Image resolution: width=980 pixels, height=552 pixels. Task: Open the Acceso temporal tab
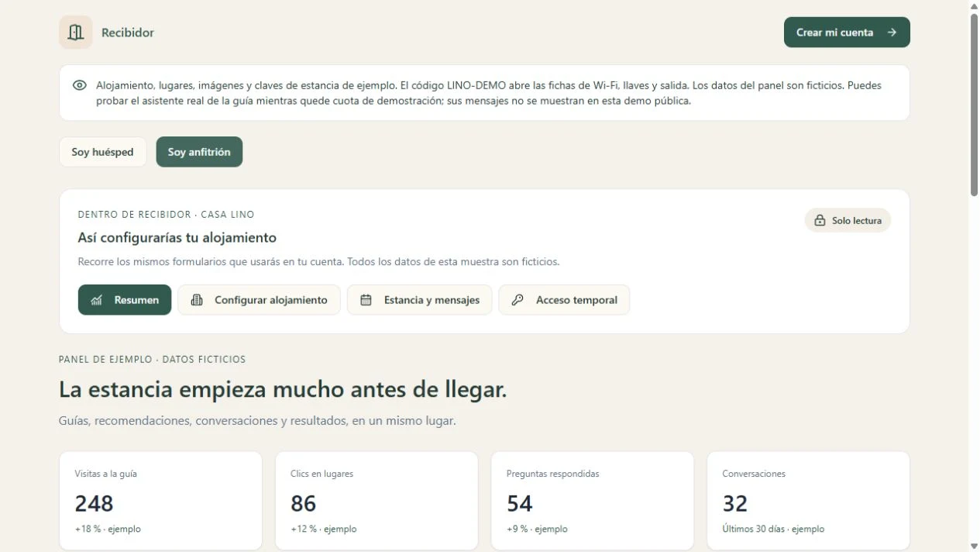coord(564,300)
